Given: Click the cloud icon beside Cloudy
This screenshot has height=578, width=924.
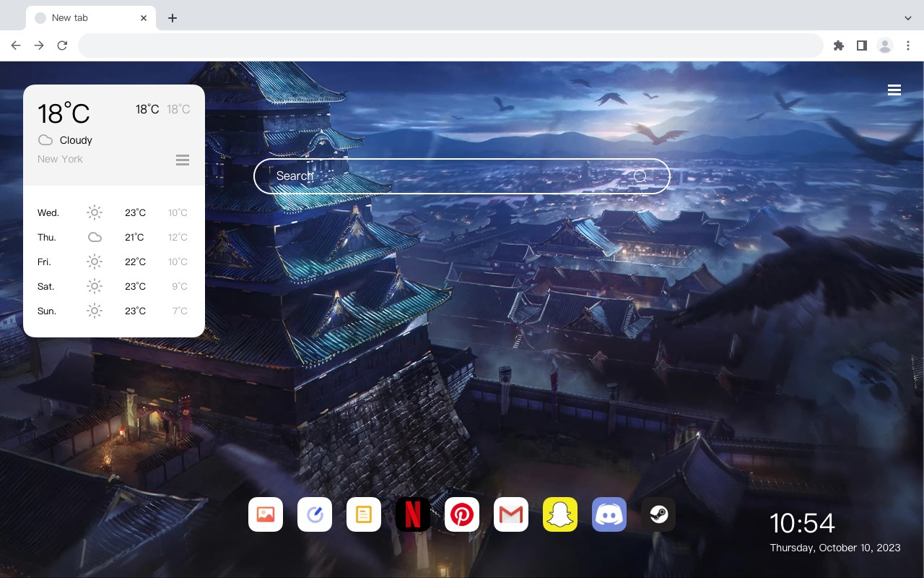Looking at the screenshot, I should 45,140.
